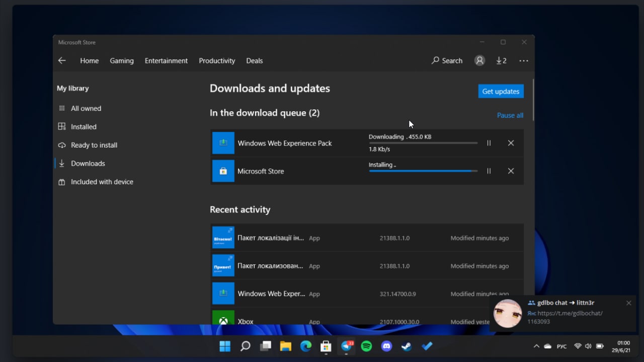
Task: Open 'Windows Web Exper...' in Recent activity
Action: (x=367, y=294)
